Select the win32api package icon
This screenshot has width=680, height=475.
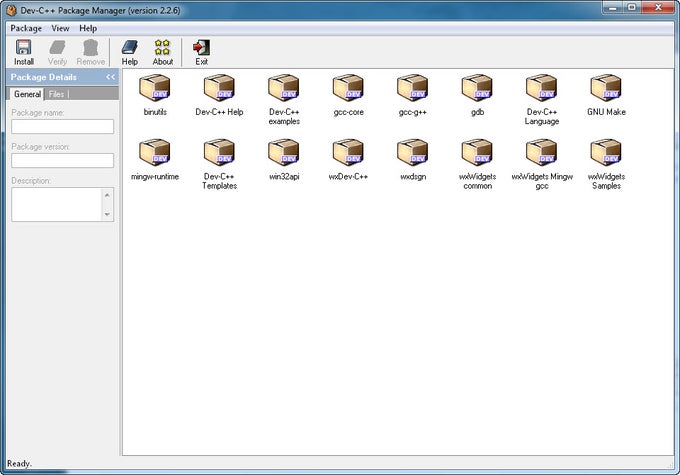pos(284,152)
